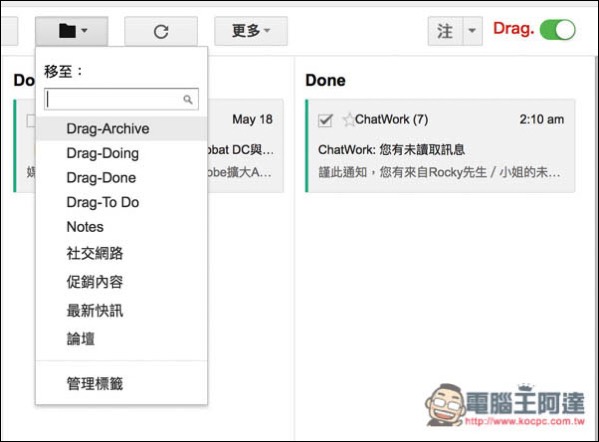Viewport: 599px width, 442px height.
Task: Click the refresh circular arrow icon
Action: tap(161, 31)
